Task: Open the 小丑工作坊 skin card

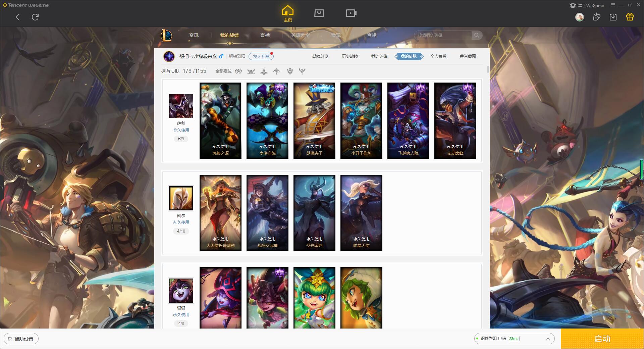Action: pos(361,121)
